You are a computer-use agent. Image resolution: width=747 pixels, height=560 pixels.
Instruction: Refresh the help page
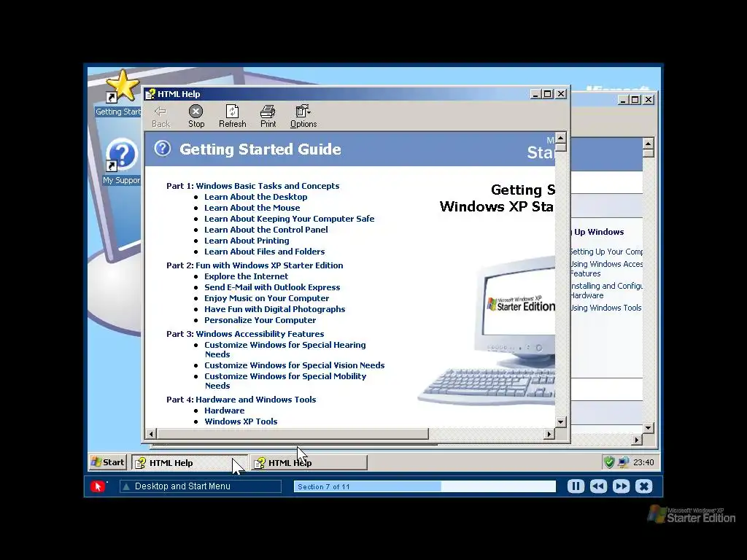coord(233,117)
